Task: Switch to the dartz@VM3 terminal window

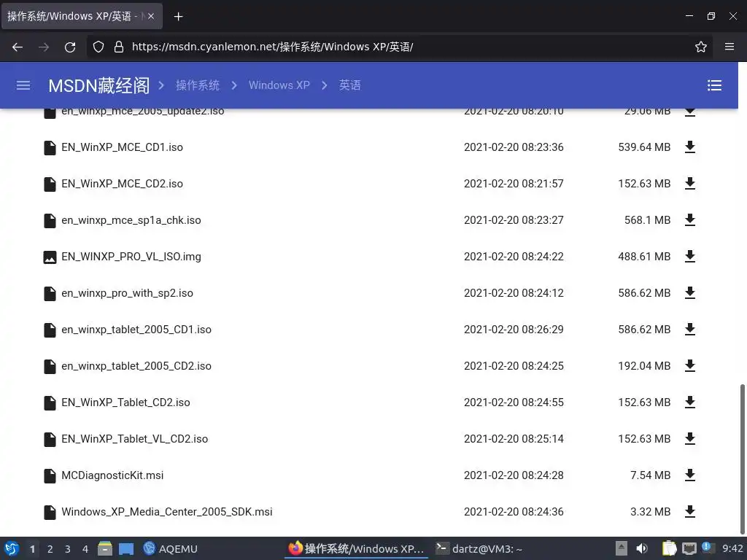Action: coord(479,548)
